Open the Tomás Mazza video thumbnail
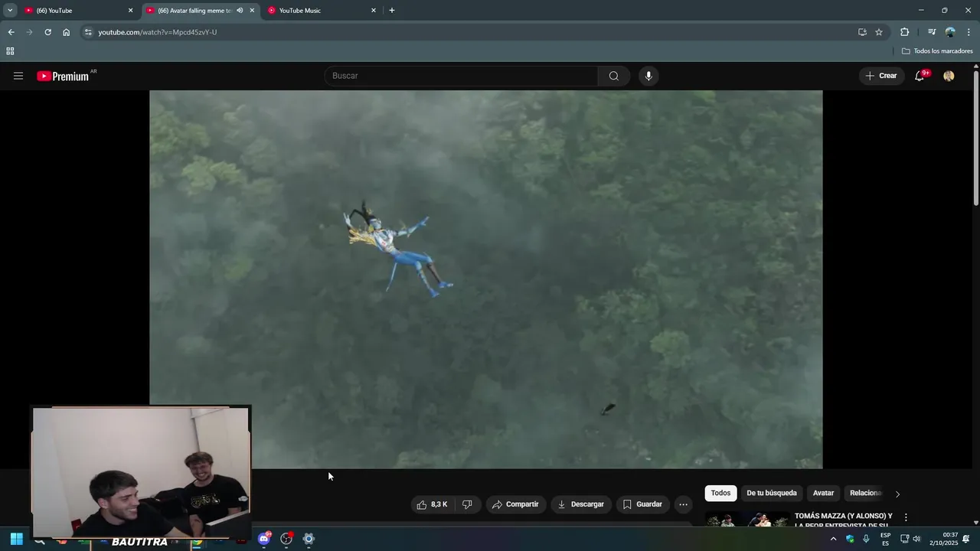This screenshot has height=551, width=980. tap(747, 519)
